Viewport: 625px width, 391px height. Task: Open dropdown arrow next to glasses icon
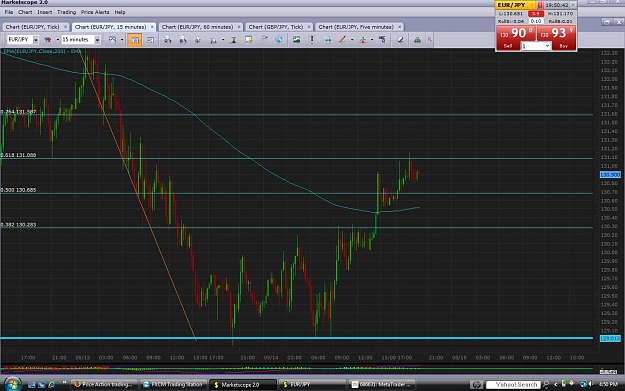point(57,40)
